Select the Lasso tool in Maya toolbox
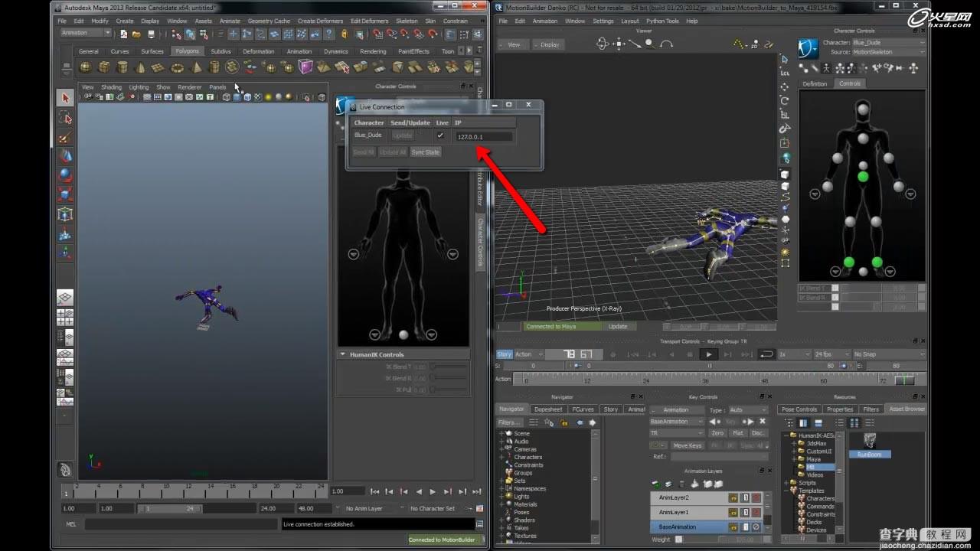980x551 pixels. pos(65,118)
